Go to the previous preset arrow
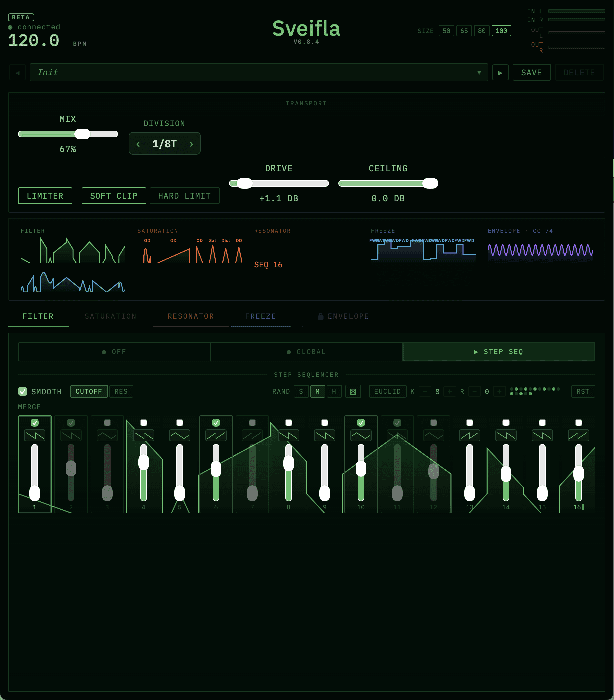Image resolution: width=614 pixels, height=700 pixels. point(17,73)
